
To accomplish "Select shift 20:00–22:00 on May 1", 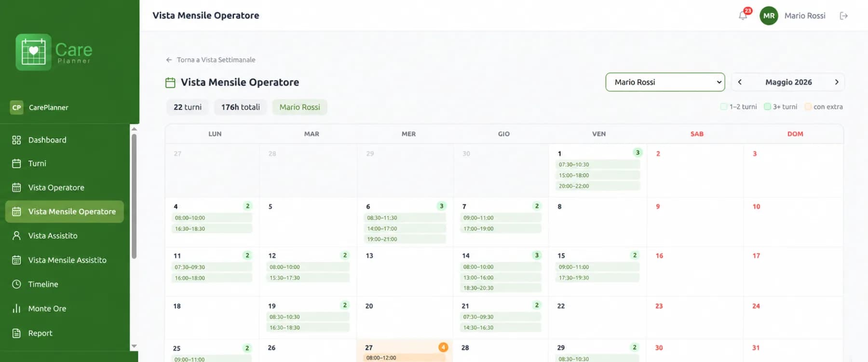I will (597, 186).
